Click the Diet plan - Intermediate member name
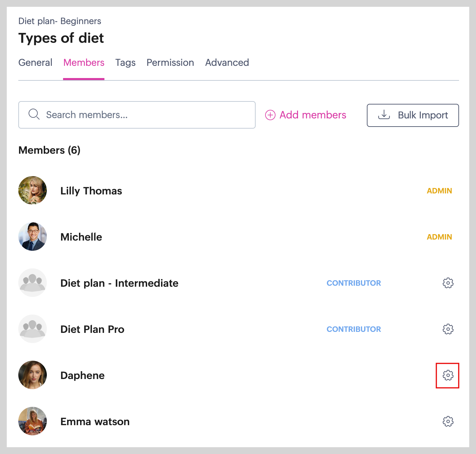 pos(119,283)
